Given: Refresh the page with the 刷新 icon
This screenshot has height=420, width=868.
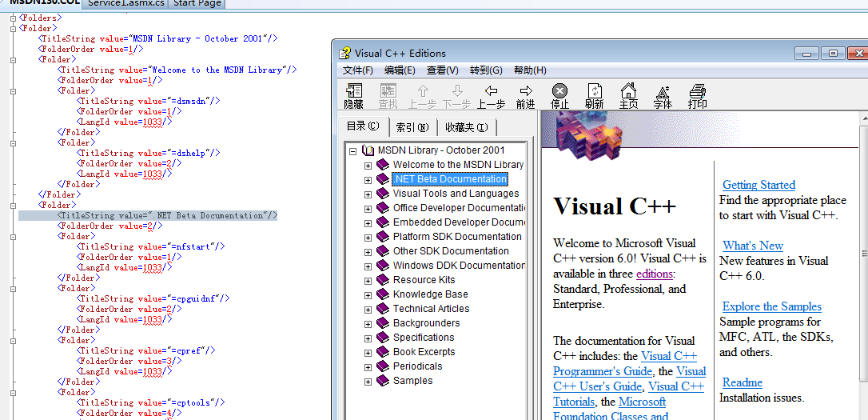Looking at the screenshot, I should point(594,96).
